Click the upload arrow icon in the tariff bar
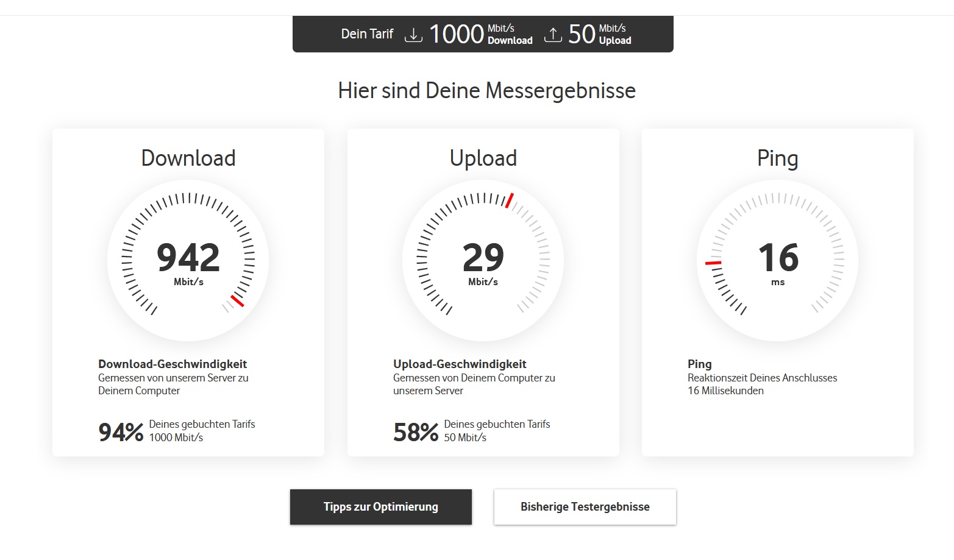This screenshot has height=560, width=954. 553,34
